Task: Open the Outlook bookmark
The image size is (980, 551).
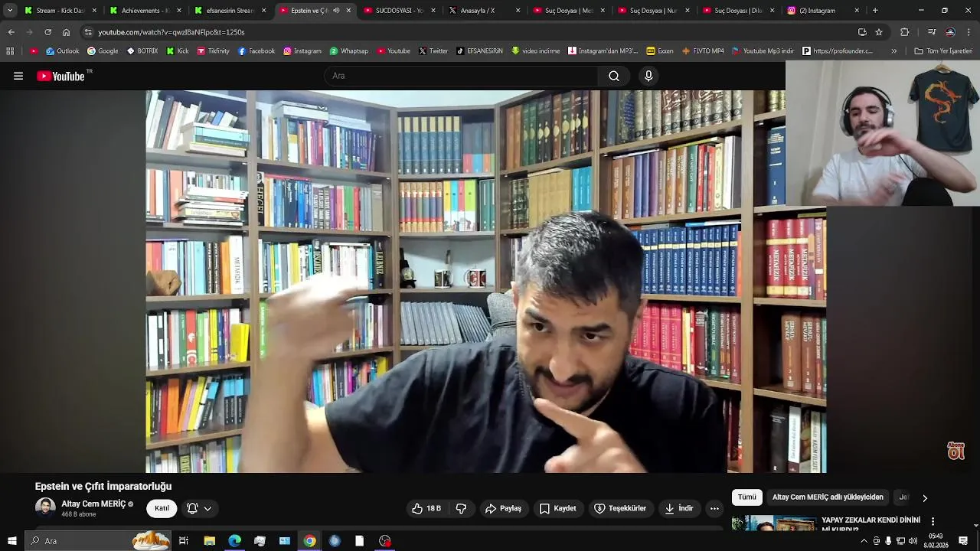Action: coord(62,51)
